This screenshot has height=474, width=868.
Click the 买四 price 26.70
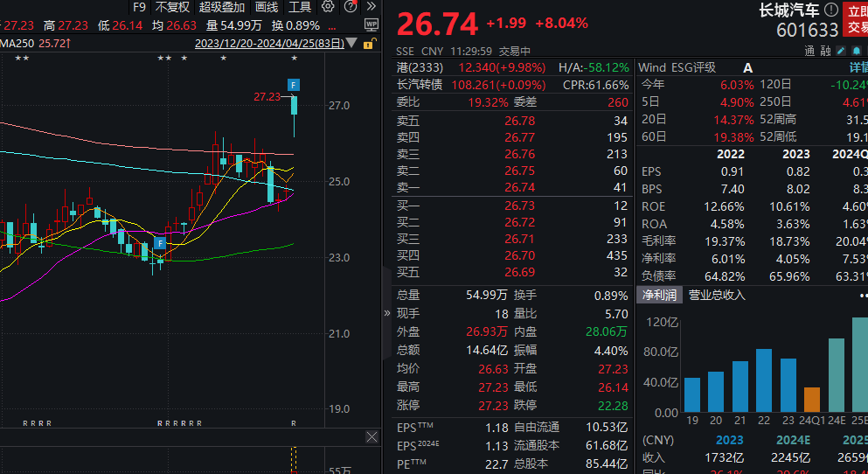point(520,255)
